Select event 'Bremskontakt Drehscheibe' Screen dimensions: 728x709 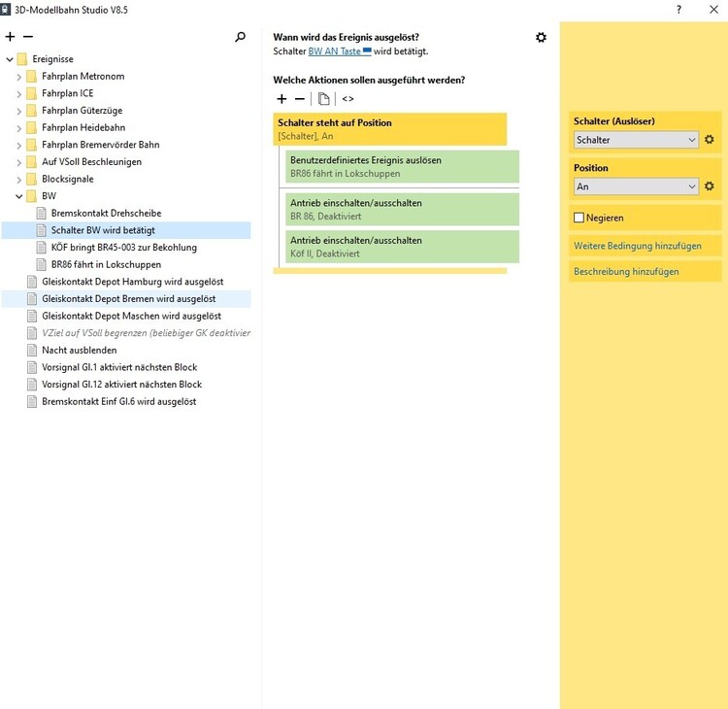(107, 214)
